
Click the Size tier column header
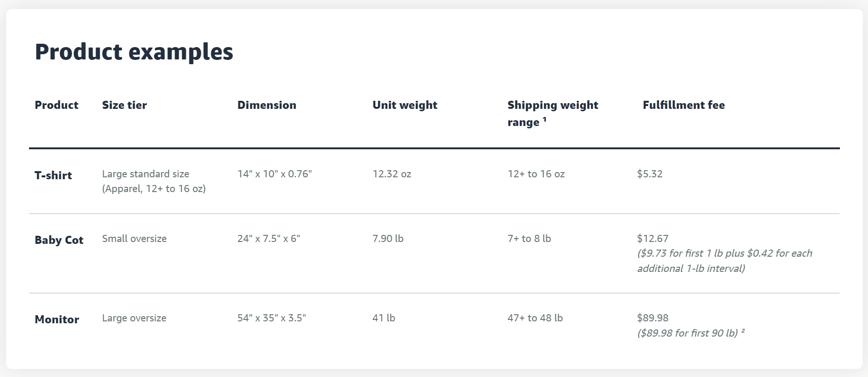[124, 105]
